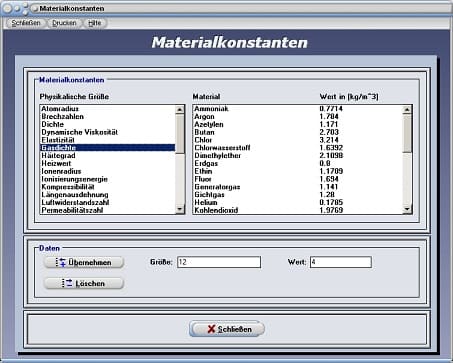Click up arrow of Physikalische Größe scrollbar
453x363 pixels.
pos(180,109)
